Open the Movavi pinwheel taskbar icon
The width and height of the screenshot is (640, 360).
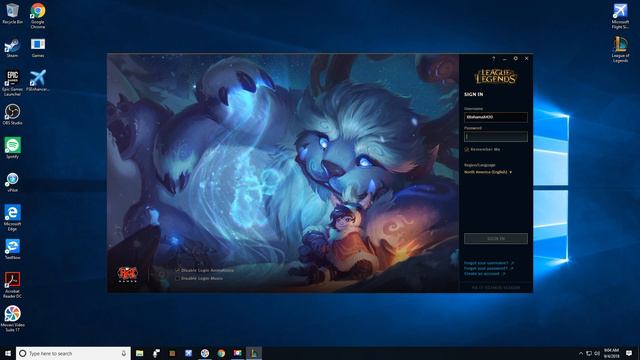tap(205, 353)
